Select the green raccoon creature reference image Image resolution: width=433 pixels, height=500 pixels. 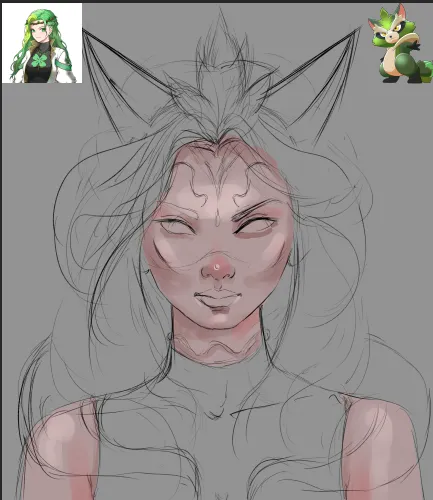point(400,43)
